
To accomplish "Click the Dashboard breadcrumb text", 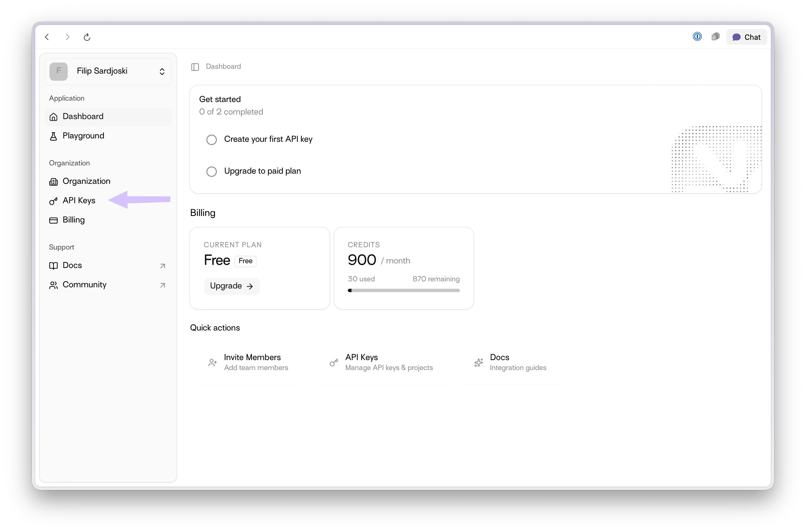I will [x=223, y=66].
